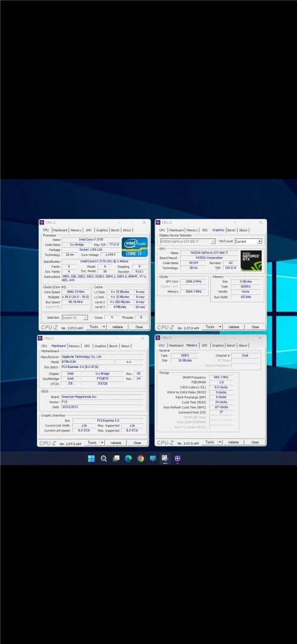
Task: Open Tools dropdown arrow in mainboard window
Action: pyautogui.click(x=102, y=443)
